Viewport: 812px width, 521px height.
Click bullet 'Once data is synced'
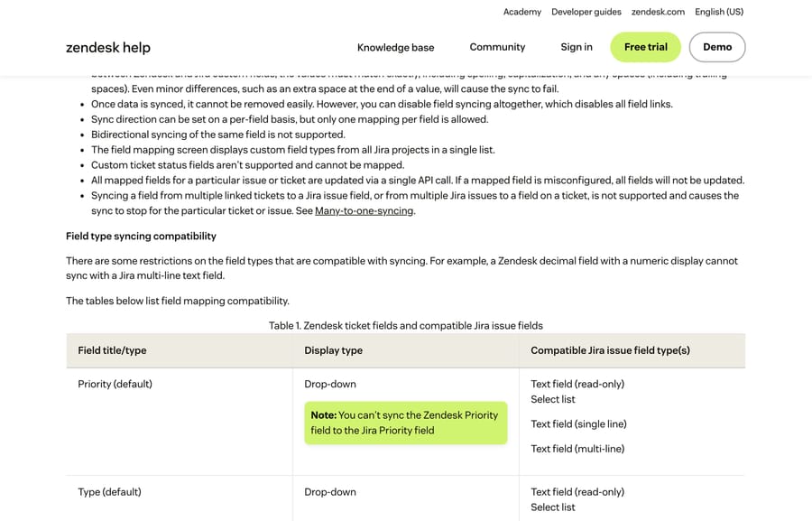(382, 104)
